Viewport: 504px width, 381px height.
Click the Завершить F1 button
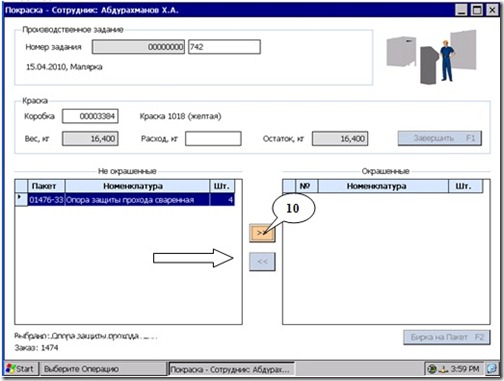440,138
